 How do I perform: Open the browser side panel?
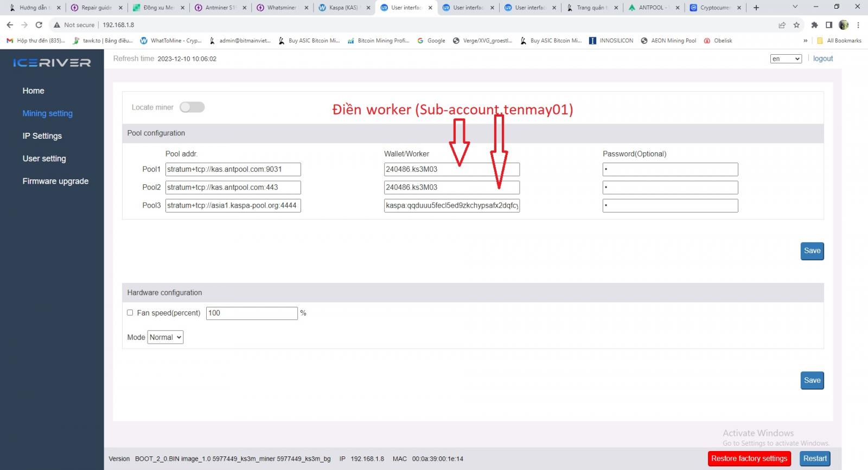829,25
